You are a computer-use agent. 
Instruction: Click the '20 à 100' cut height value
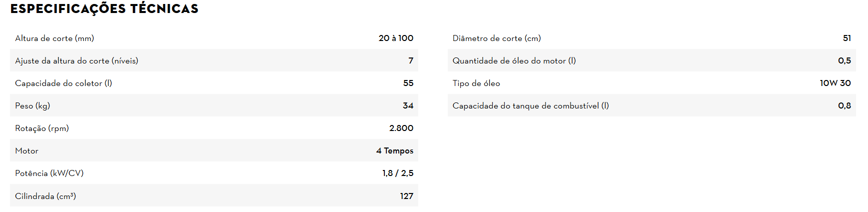396,38
